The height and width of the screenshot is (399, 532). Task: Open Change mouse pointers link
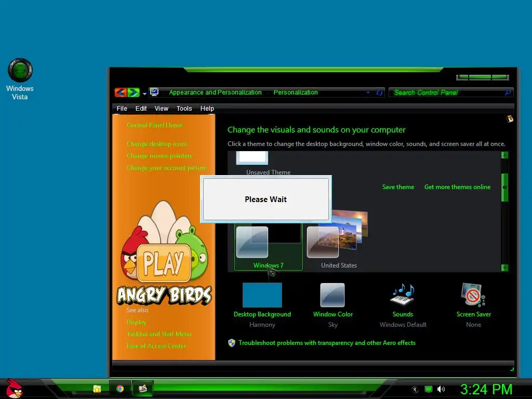(159, 156)
